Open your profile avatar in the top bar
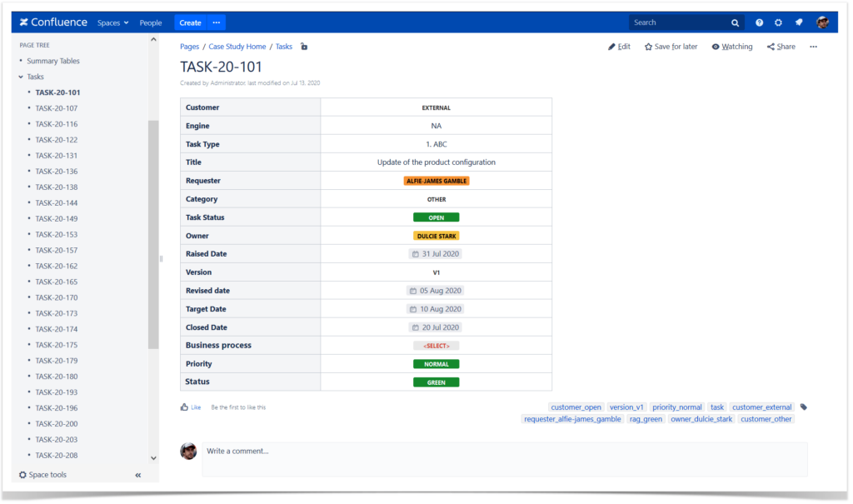 [823, 22]
